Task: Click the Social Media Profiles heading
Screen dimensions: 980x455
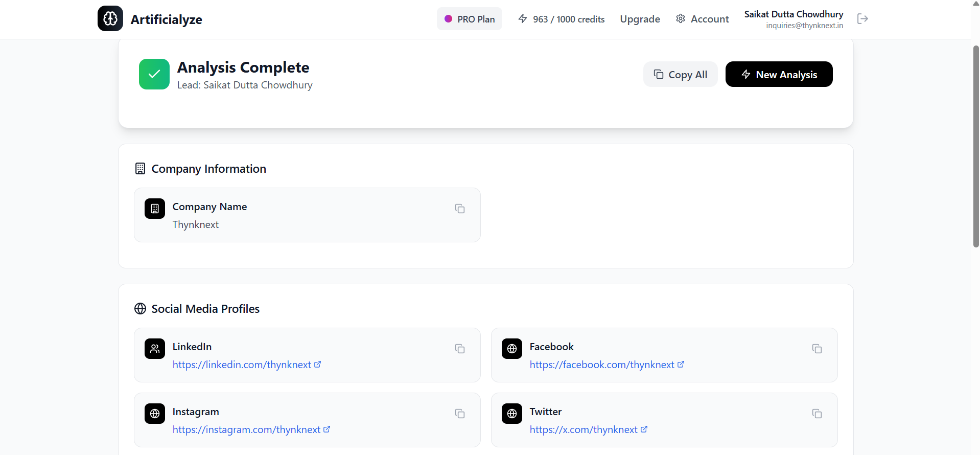Action: (205, 309)
